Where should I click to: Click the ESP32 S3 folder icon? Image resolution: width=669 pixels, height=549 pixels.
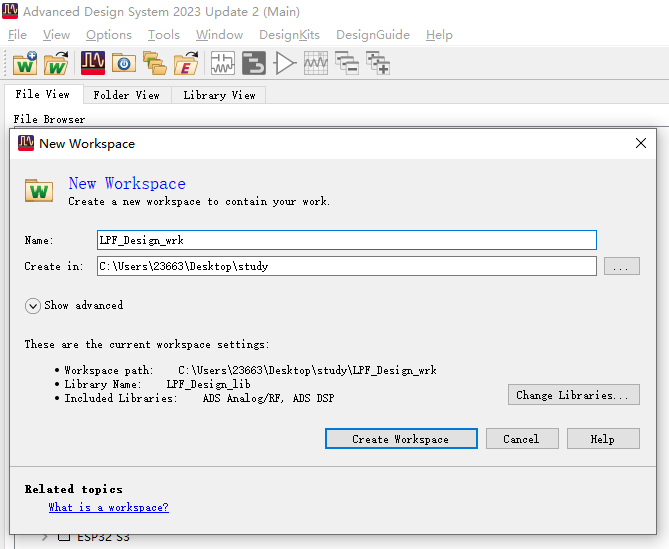(x=64, y=537)
